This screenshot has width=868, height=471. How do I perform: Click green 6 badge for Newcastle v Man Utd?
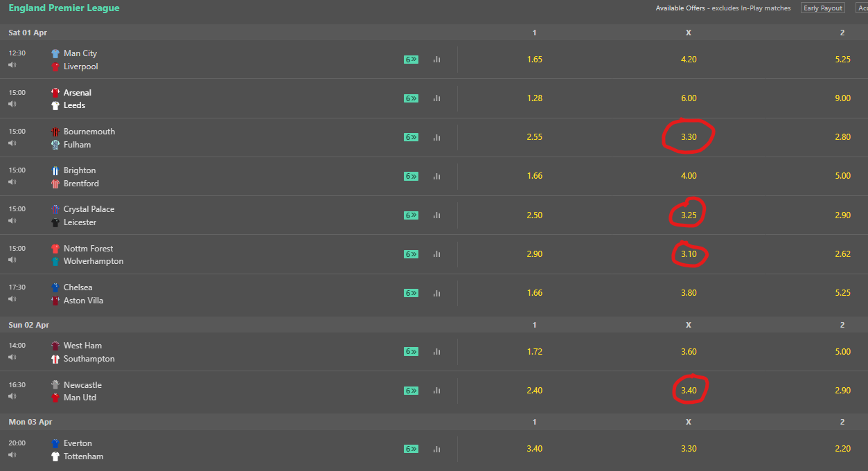[411, 391]
